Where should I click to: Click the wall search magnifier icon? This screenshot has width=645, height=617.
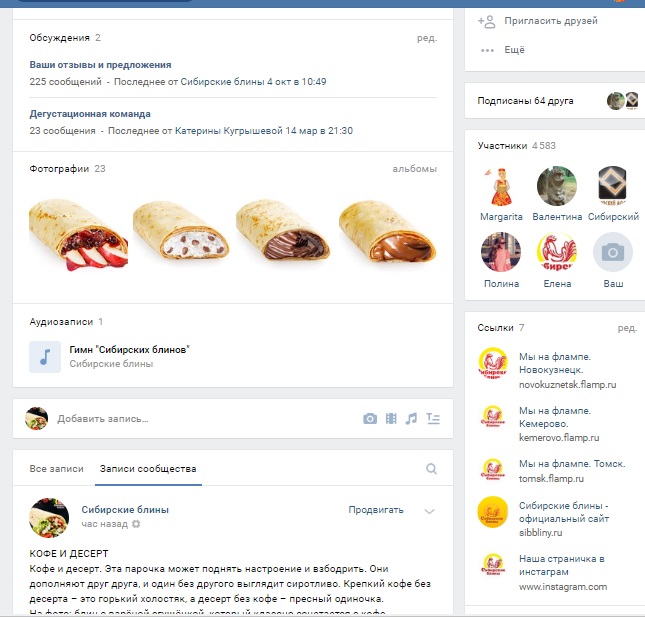tap(431, 469)
